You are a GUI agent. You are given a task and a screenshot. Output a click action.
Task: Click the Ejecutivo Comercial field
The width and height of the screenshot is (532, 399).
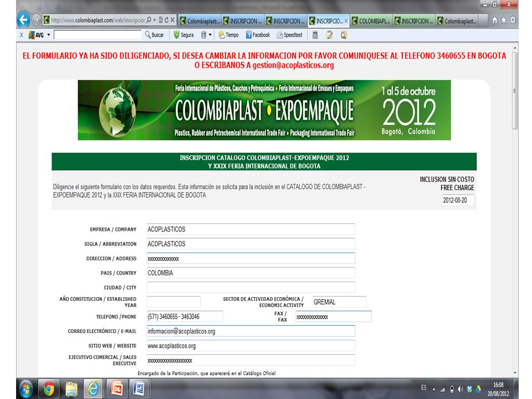point(250,360)
